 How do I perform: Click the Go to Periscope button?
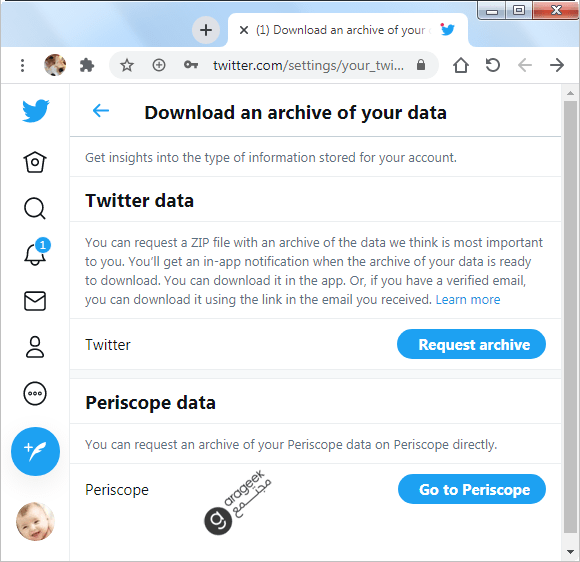tap(472, 489)
